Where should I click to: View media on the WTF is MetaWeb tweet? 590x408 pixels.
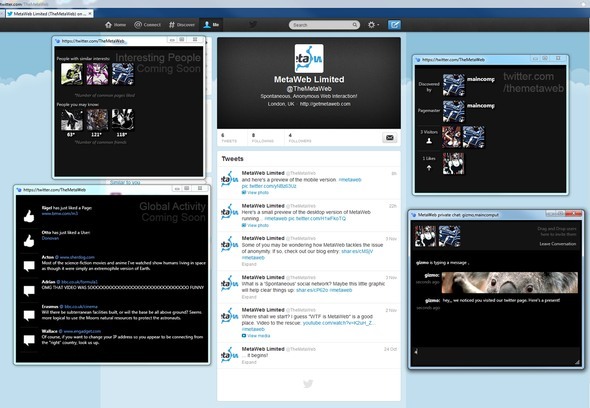pyautogui.click(x=256, y=336)
